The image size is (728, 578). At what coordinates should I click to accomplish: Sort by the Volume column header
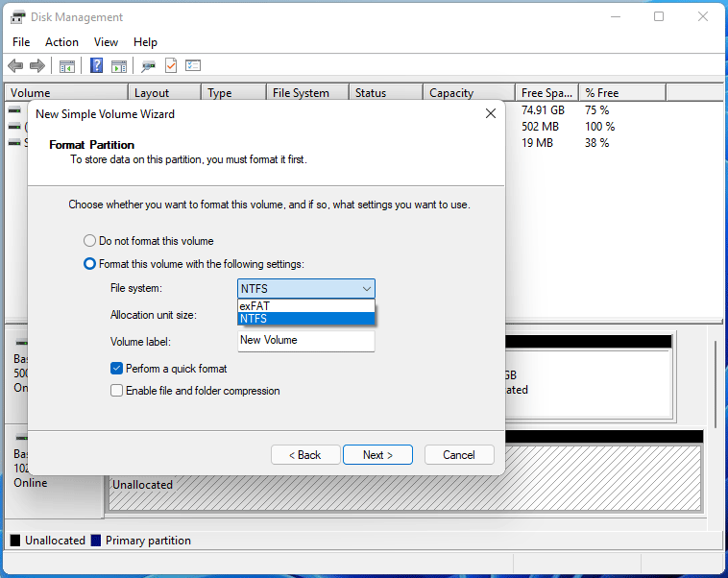pos(66,93)
